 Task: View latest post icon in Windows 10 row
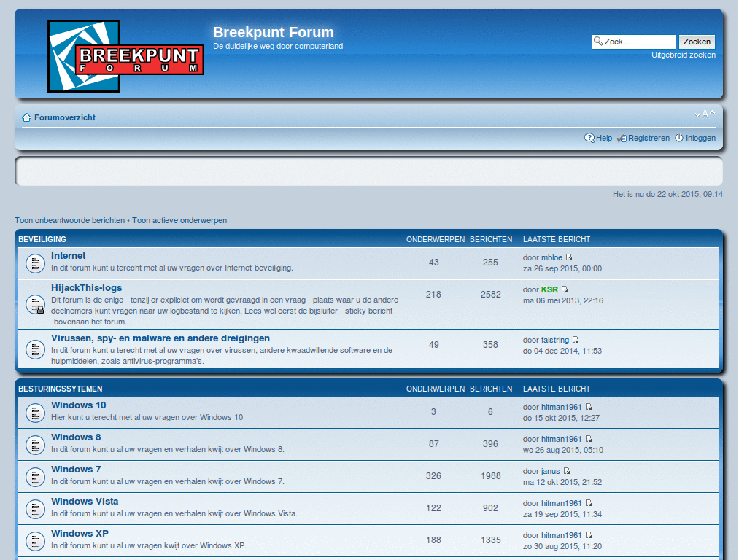pos(589,407)
